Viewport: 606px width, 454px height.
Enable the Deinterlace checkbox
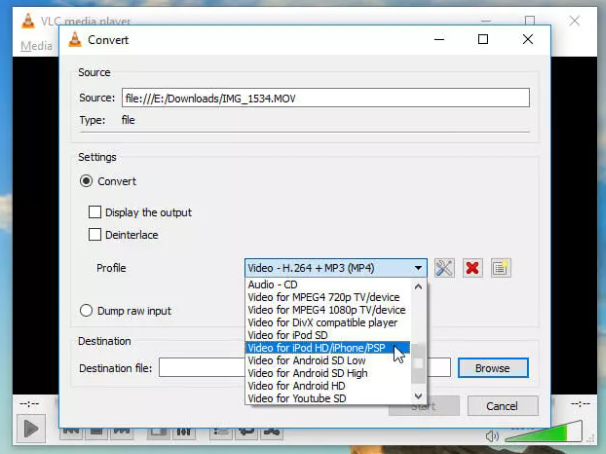95,235
